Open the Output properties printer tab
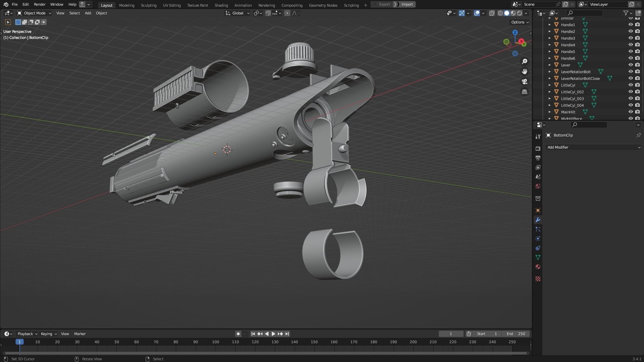 [x=538, y=158]
